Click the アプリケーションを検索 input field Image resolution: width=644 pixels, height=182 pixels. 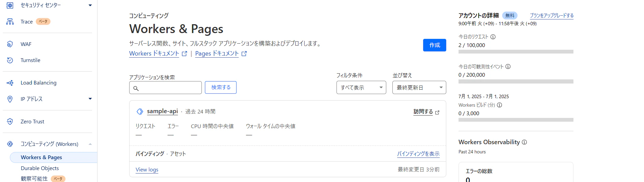coord(165,88)
